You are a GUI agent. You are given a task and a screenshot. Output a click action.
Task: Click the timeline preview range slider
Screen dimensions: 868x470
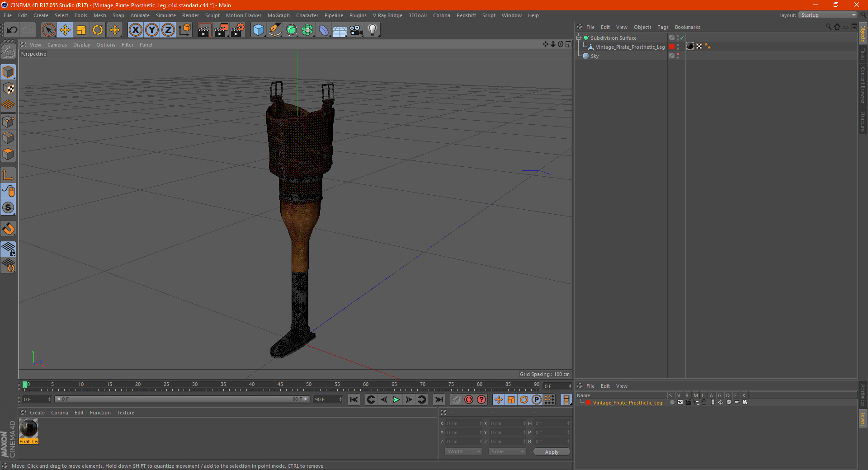(x=182, y=399)
